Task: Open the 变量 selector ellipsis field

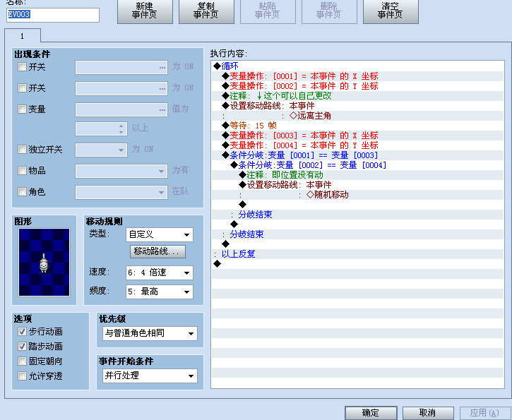Action: pyautogui.click(x=121, y=109)
